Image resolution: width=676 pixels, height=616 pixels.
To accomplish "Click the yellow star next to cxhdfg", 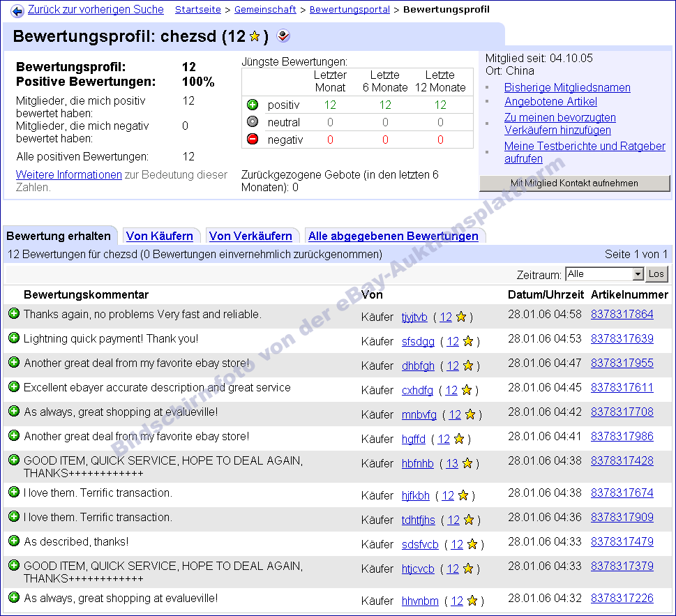I will point(467,390).
